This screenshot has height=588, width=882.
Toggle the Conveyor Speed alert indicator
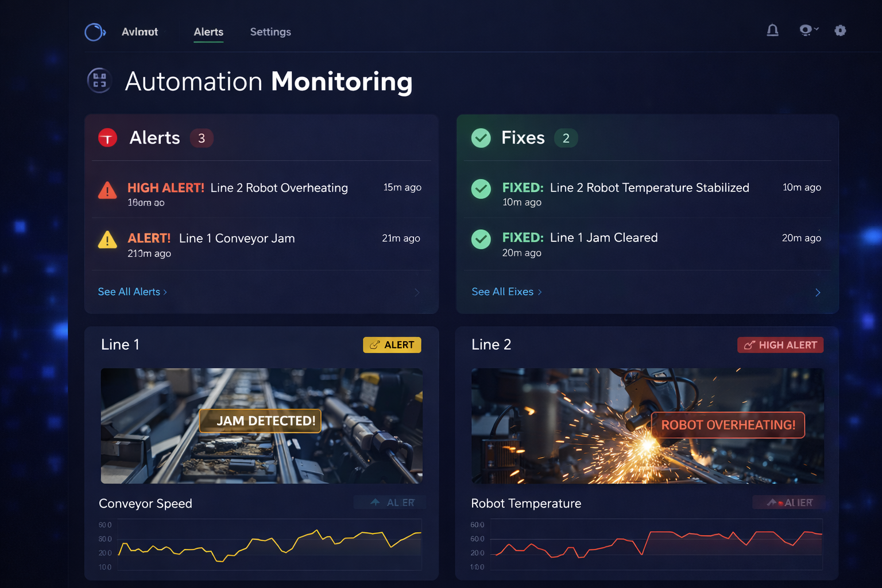point(392,502)
